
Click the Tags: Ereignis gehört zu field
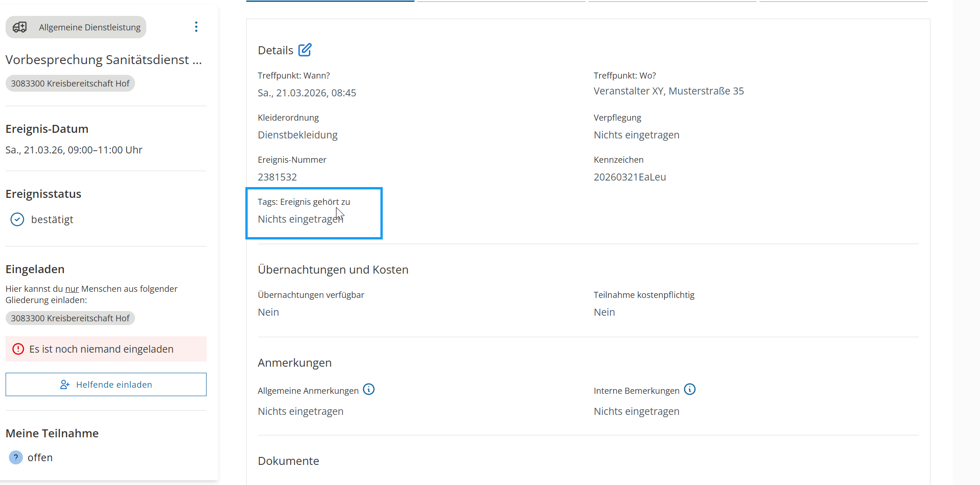[x=314, y=213]
